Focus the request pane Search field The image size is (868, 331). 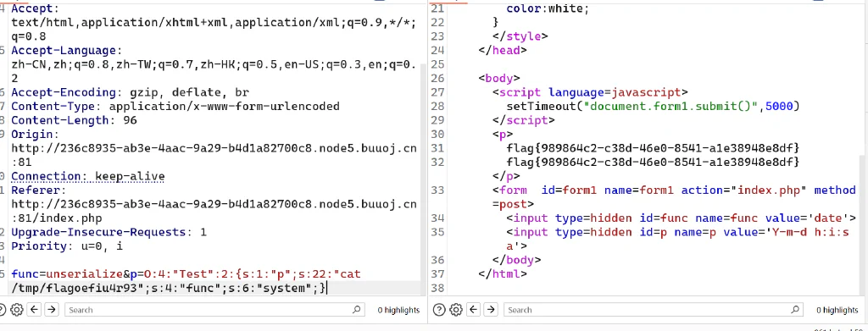pos(214,310)
